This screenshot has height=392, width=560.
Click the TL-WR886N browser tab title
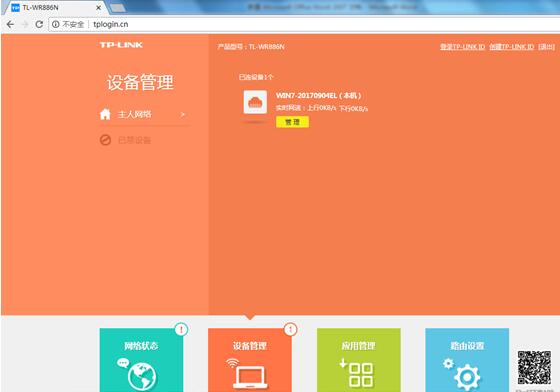[x=40, y=7]
